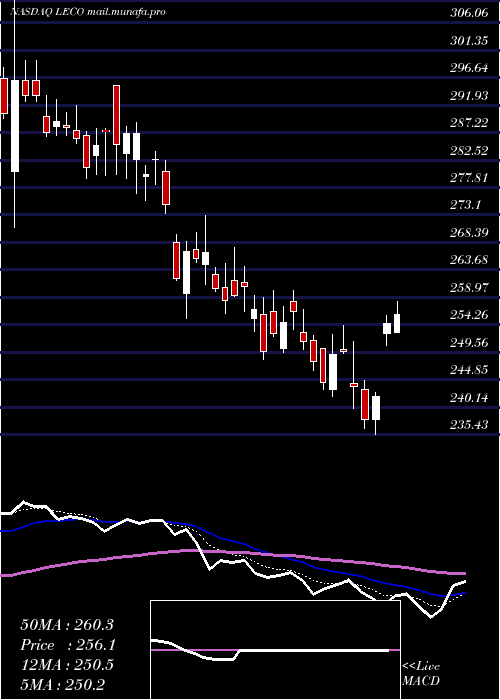Click the 282.52 price axis label
500x700 pixels.
(469, 150)
